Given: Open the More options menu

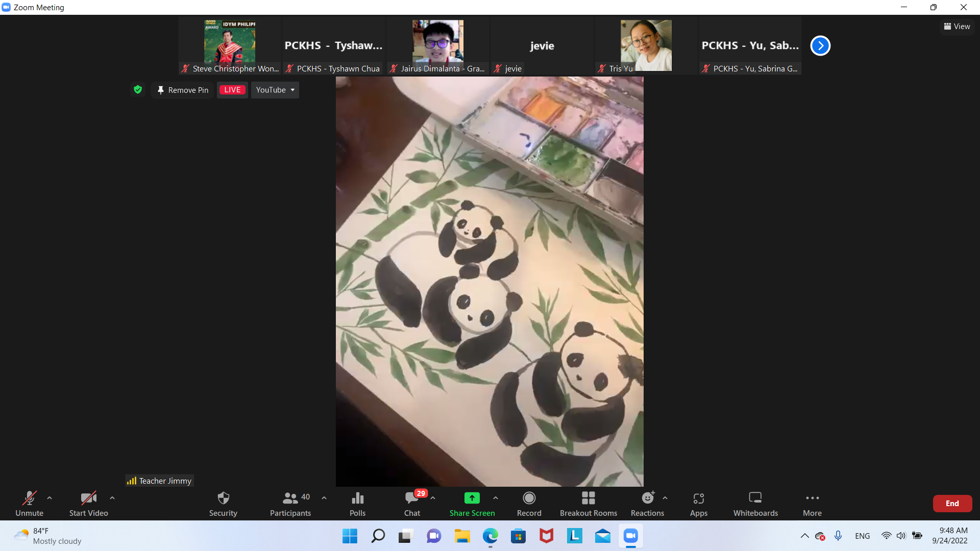Looking at the screenshot, I should click(x=813, y=504).
